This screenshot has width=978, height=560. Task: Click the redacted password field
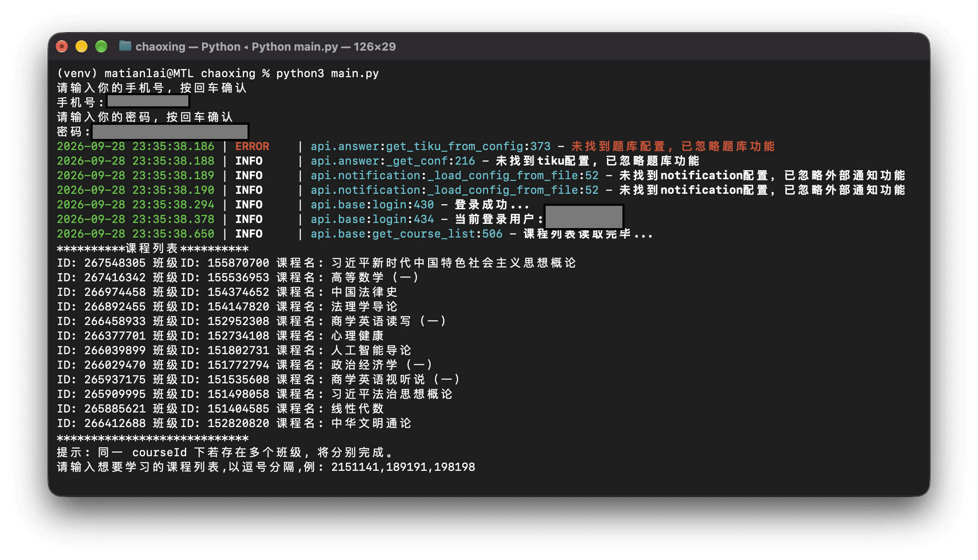pos(170,131)
